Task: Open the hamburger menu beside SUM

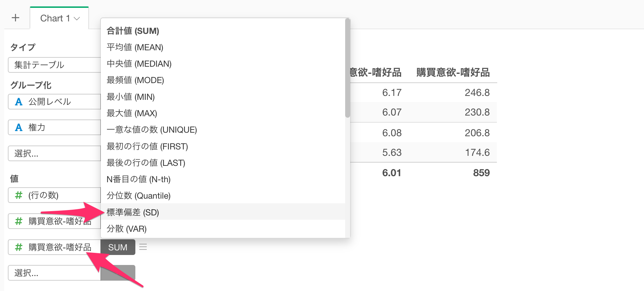Action: pyautogui.click(x=143, y=247)
